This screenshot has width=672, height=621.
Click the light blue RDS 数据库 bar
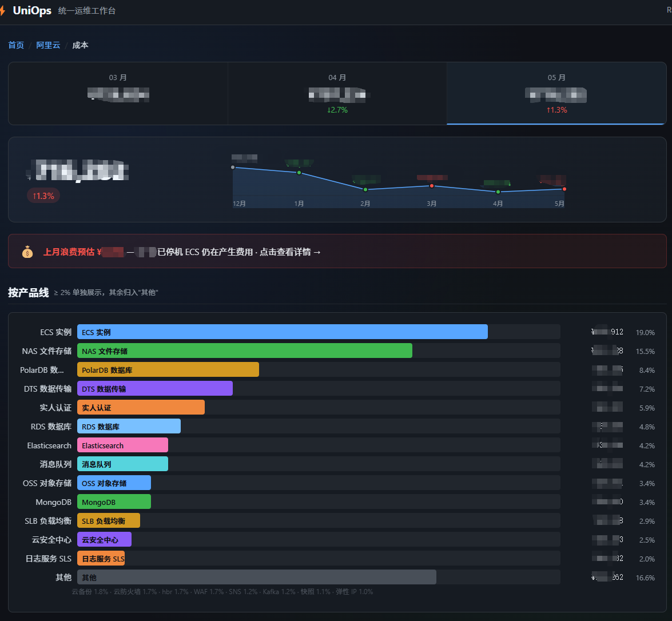(x=129, y=426)
